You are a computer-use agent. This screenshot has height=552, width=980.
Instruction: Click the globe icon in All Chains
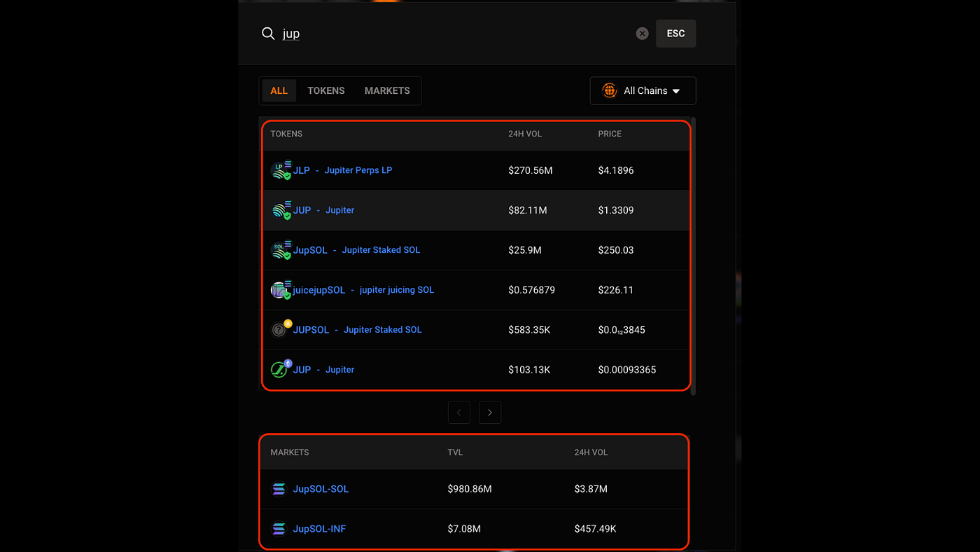click(610, 90)
